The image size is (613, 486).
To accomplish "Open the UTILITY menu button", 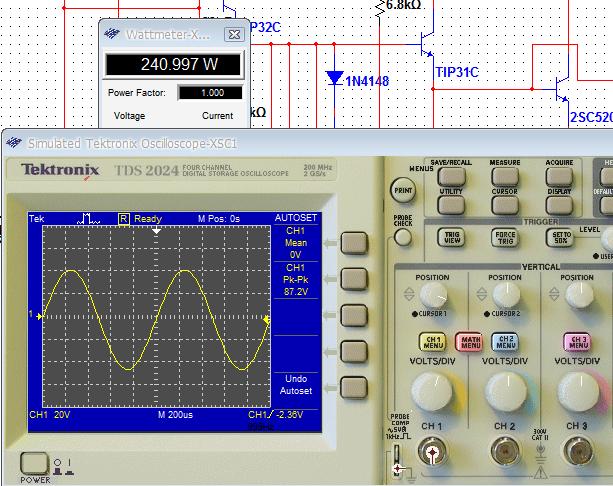I will coord(451,205).
